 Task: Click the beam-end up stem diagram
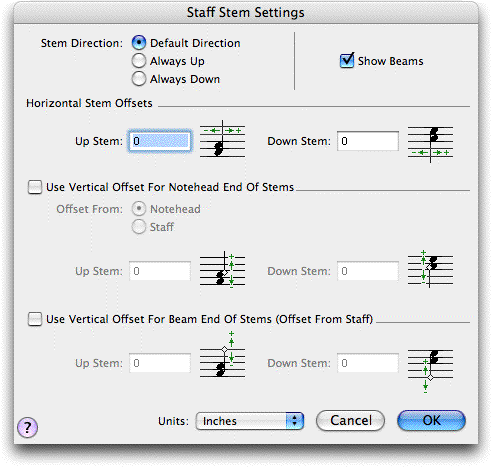pos(222,354)
